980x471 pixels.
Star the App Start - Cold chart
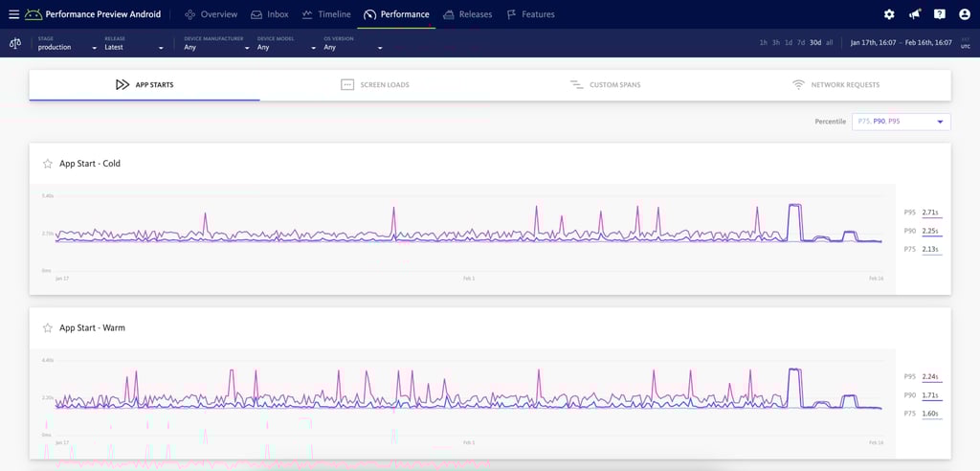[48, 164]
